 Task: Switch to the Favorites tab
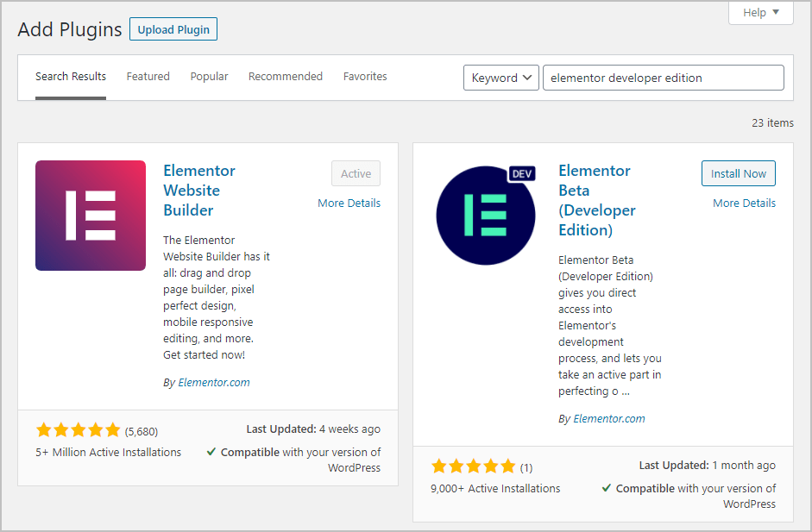(365, 76)
